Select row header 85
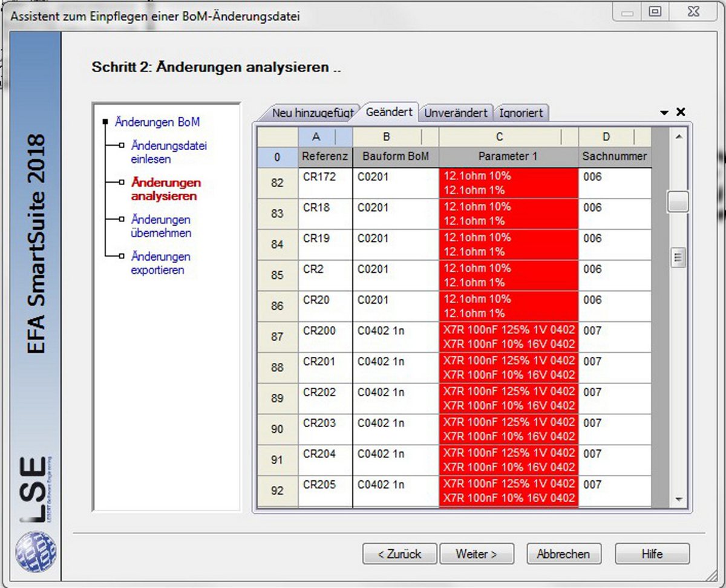 pos(277,275)
